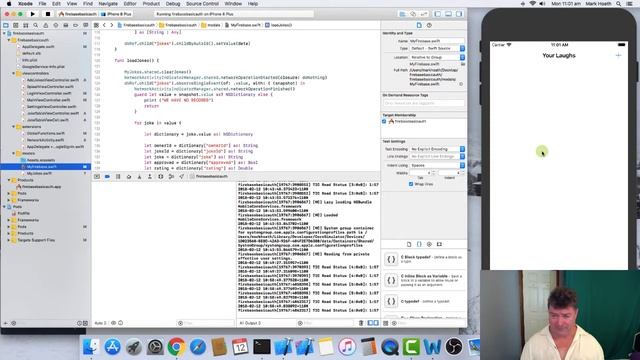Click C Block typedef snippet item
Screen dimensions: 640x360
tap(424, 259)
